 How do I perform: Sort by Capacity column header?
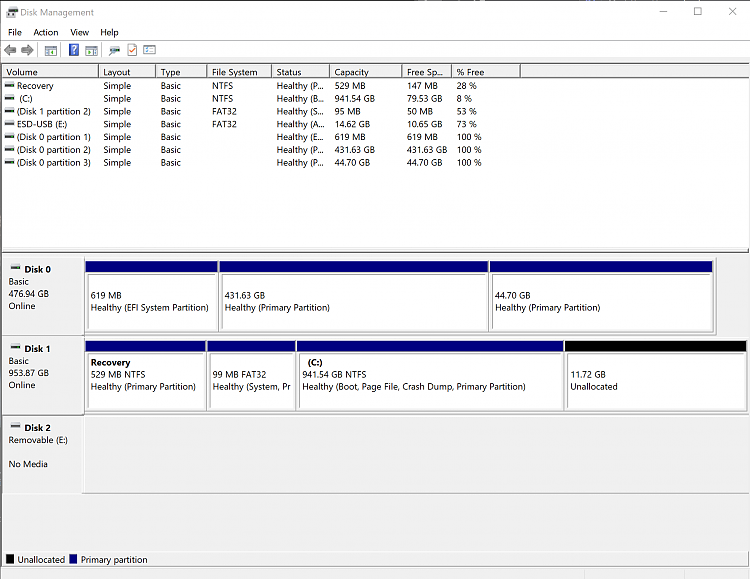click(x=365, y=72)
